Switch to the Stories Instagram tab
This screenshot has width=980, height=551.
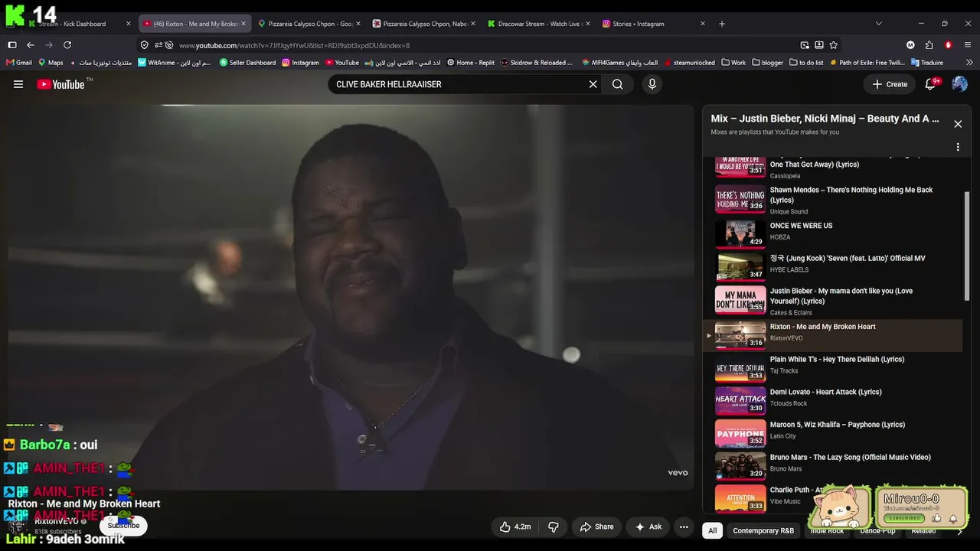pyautogui.click(x=654, y=24)
